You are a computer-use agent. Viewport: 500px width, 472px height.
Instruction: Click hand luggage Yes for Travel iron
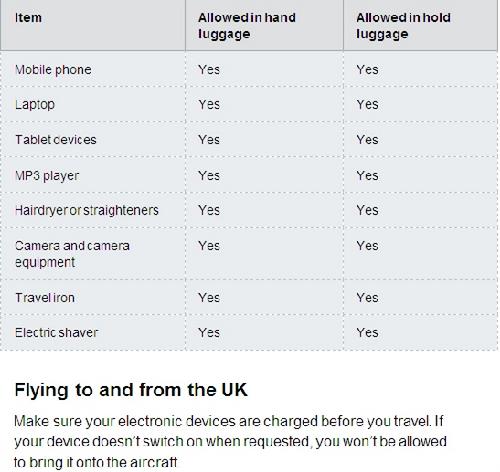pos(209,298)
